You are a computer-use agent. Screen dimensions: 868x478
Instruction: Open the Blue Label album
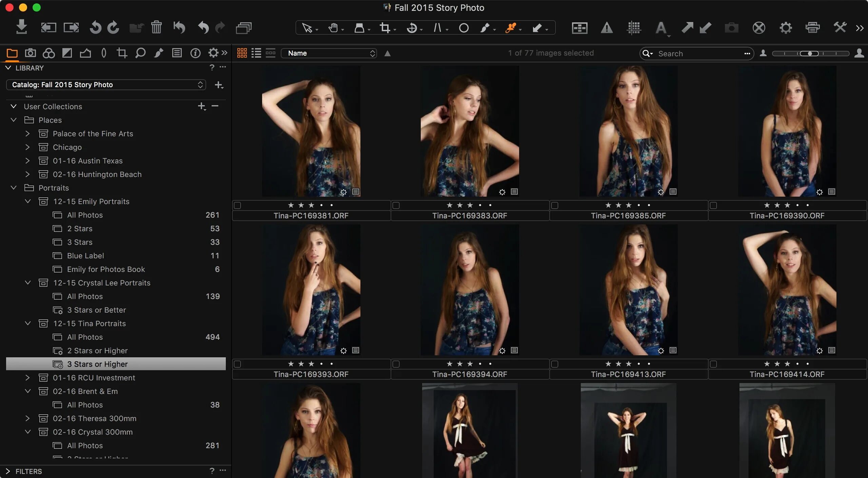(x=85, y=256)
